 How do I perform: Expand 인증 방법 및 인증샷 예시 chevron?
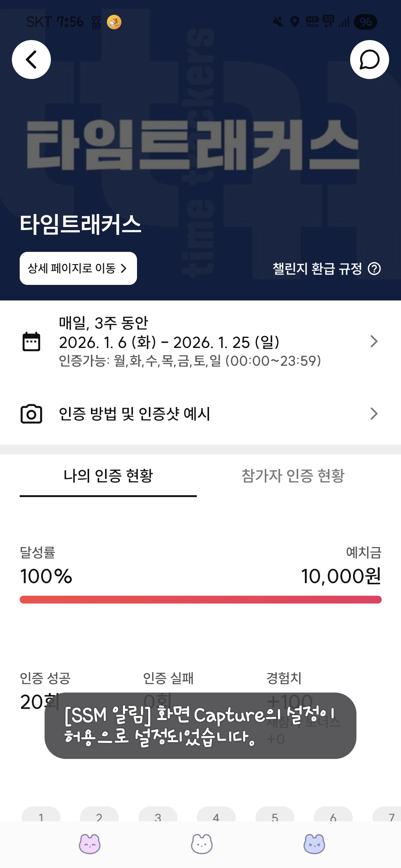(374, 414)
